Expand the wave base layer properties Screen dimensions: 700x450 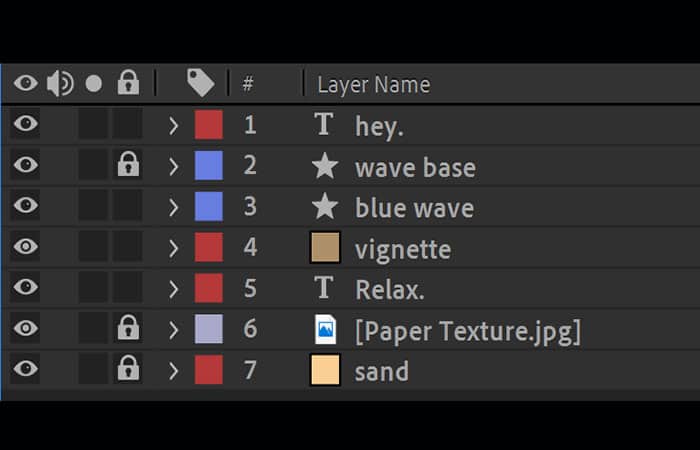tap(174, 167)
